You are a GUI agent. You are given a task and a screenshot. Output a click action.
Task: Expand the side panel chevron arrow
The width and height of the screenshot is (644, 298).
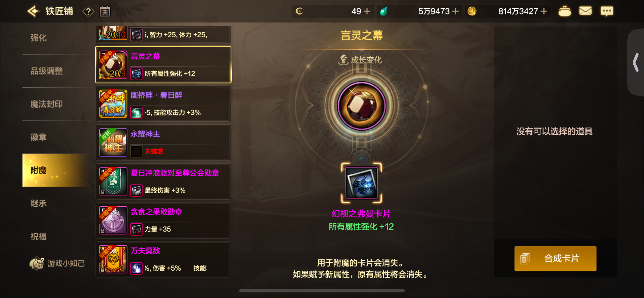pyautogui.click(x=636, y=62)
